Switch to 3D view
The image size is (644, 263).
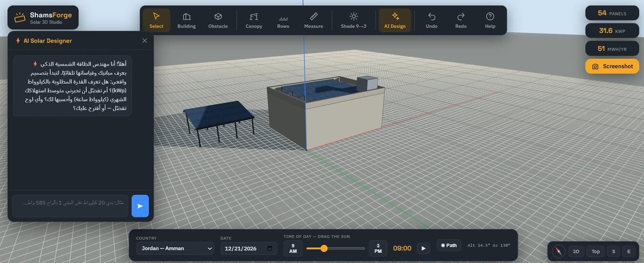tap(576, 251)
